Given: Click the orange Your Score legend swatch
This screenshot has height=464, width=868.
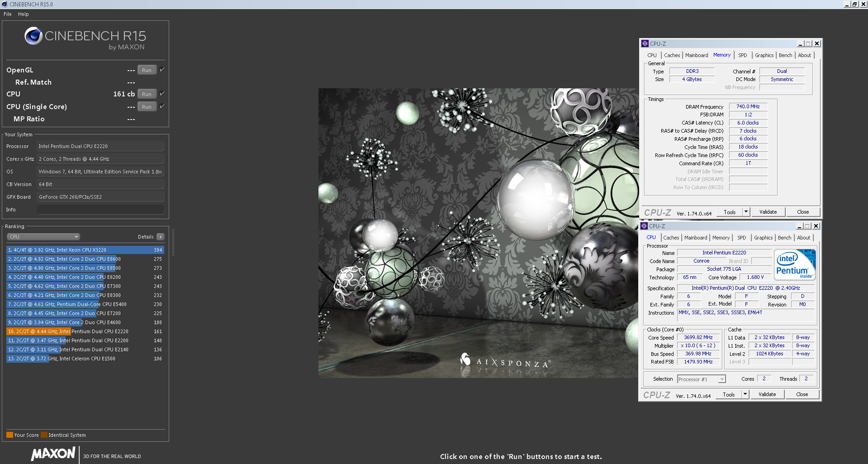Looking at the screenshot, I should (x=9, y=435).
